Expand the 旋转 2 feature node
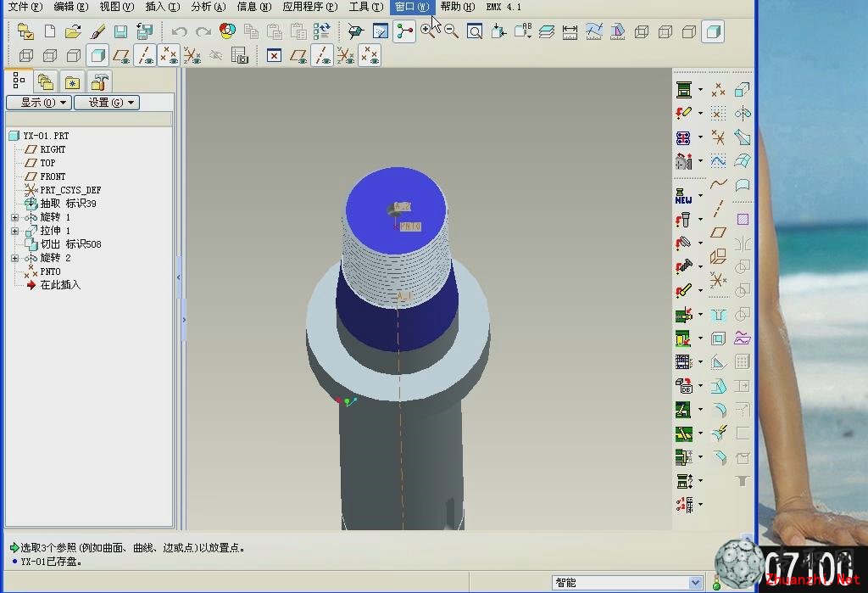 point(15,258)
